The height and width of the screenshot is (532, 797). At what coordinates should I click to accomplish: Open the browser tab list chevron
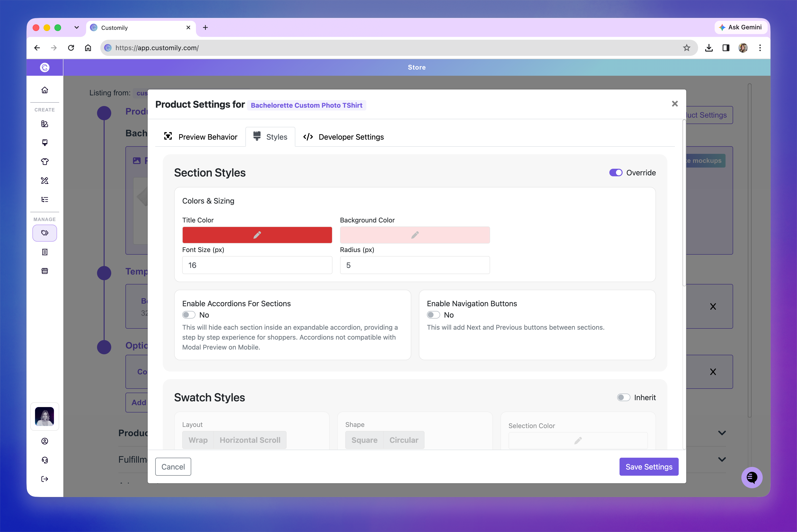pos(77,27)
